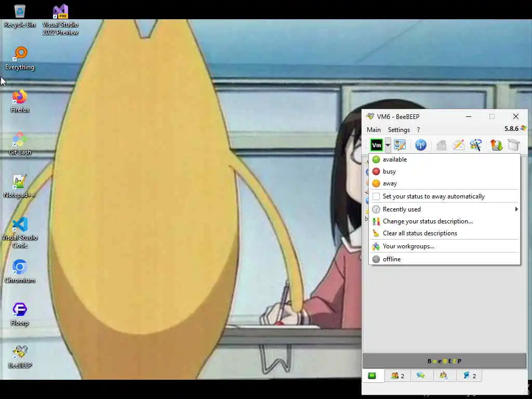Click the BeeBEEP title bar bee icon
This screenshot has width=532, height=399.
370,116
